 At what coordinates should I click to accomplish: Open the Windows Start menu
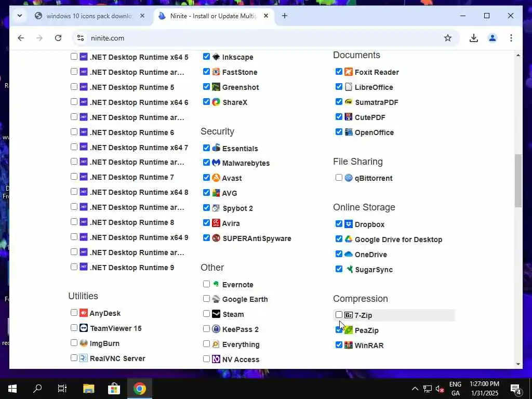click(x=12, y=389)
